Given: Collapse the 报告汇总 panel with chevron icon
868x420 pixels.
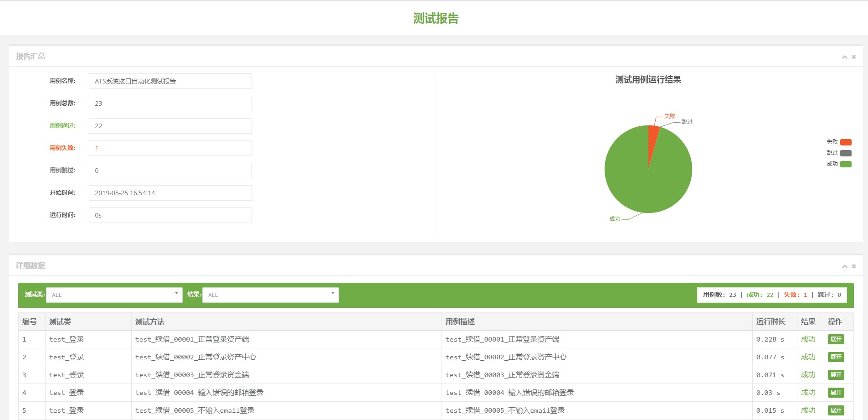Looking at the screenshot, I should (x=844, y=57).
